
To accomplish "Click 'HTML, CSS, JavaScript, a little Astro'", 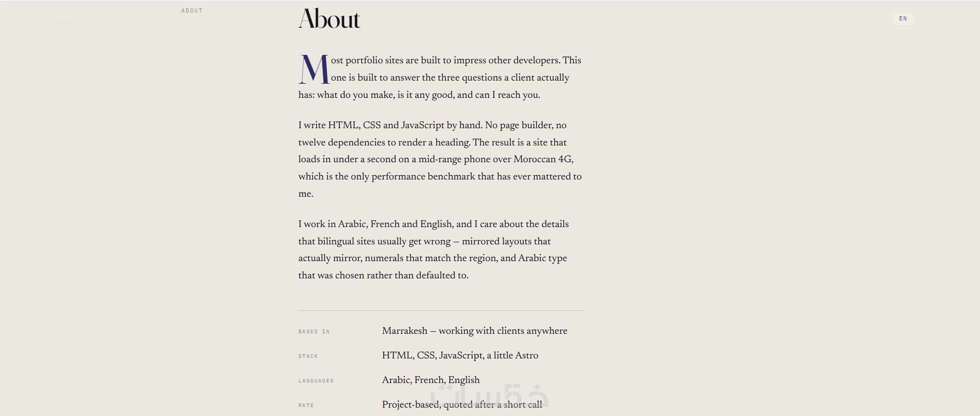I will click(x=460, y=355).
